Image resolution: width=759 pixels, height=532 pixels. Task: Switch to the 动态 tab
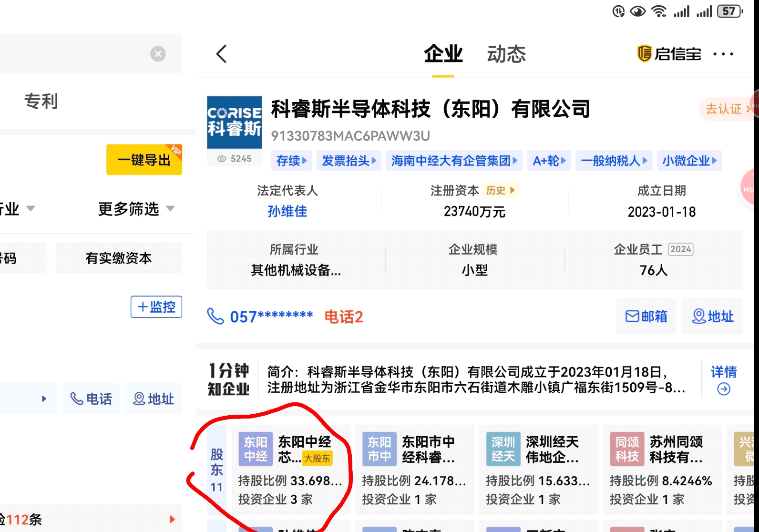click(506, 54)
